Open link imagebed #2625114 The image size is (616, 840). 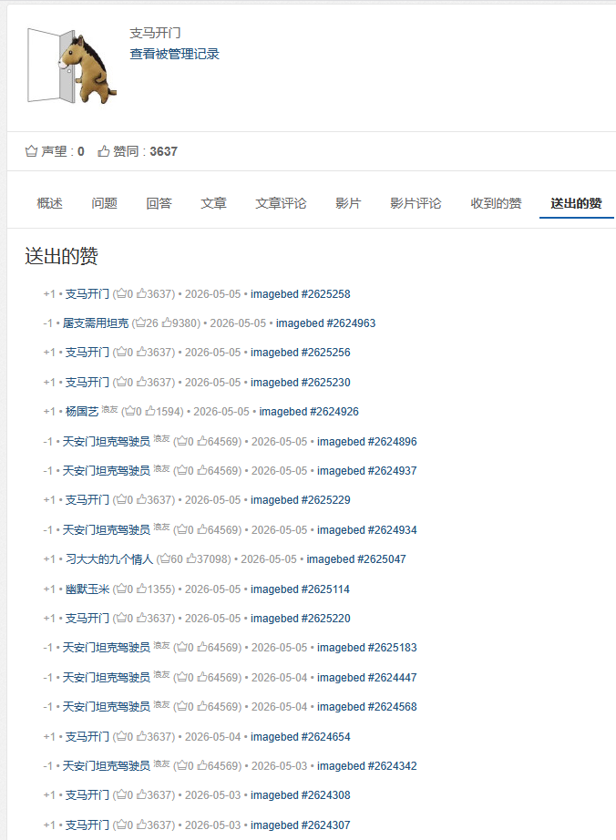click(x=301, y=589)
